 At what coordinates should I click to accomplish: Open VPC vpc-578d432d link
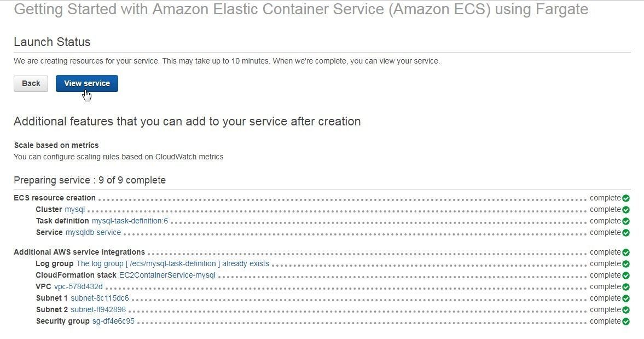click(x=78, y=287)
